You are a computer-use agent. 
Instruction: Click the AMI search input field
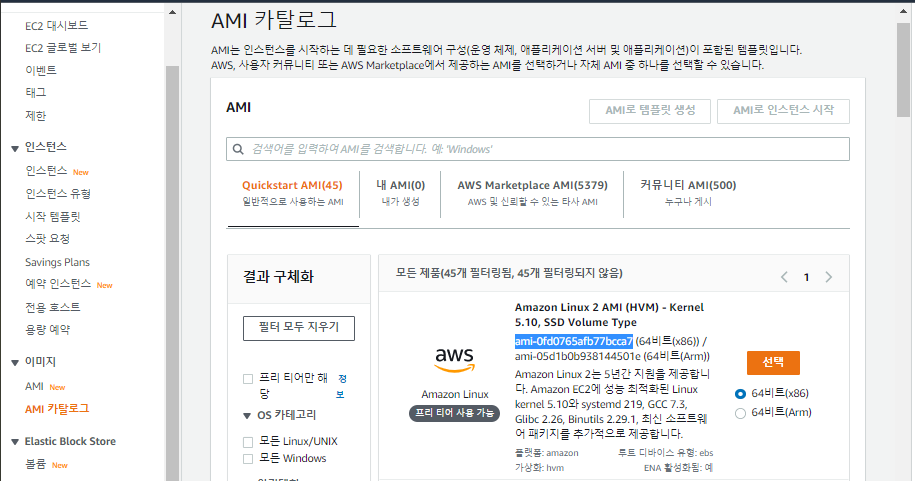[x=537, y=149]
